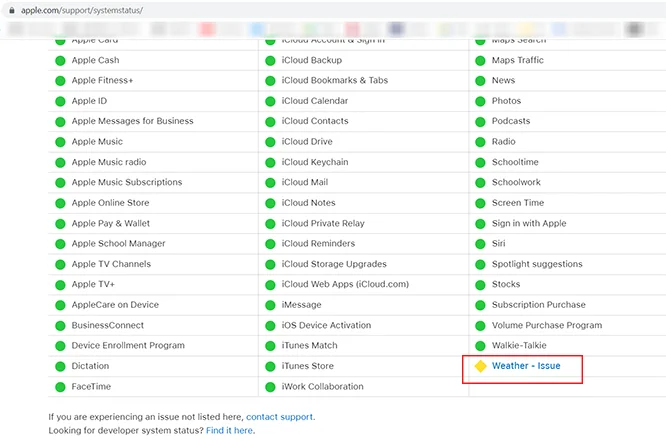The width and height of the screenshot is (666, 447).
Task: Select the Apple Music Subscriptions entry
Action: (x=127, y=182)
